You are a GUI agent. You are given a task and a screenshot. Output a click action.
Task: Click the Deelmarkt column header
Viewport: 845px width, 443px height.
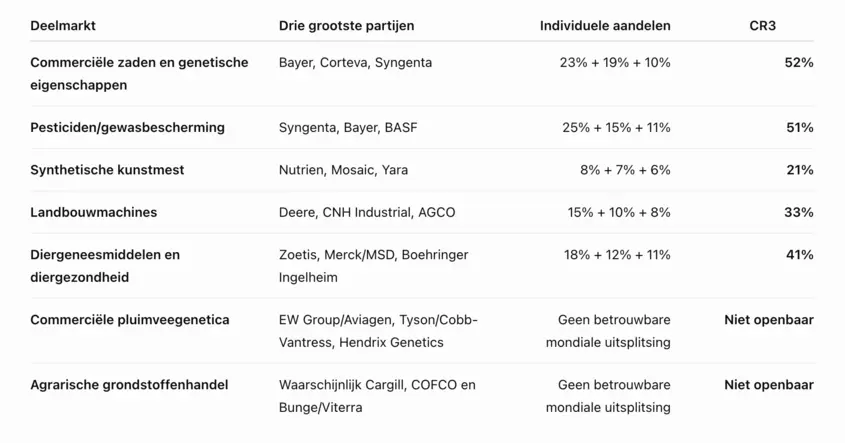pyautogui.click(x=63, y=26)
